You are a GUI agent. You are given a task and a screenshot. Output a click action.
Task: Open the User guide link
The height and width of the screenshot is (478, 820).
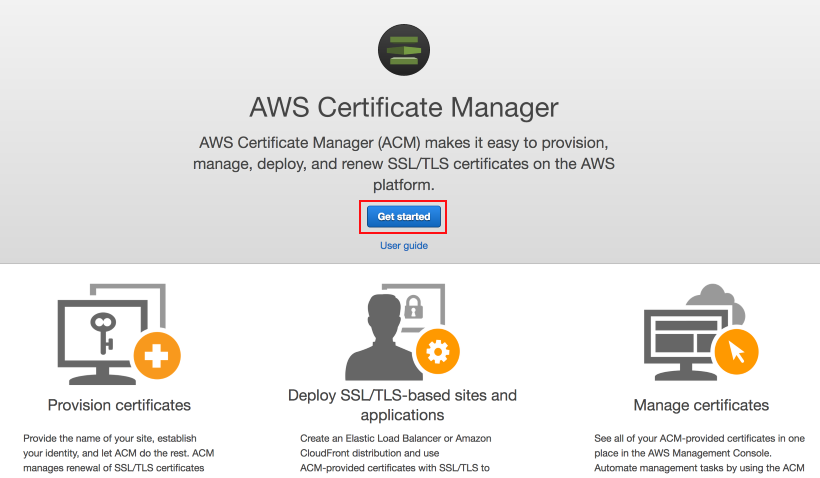click(404, 245)
